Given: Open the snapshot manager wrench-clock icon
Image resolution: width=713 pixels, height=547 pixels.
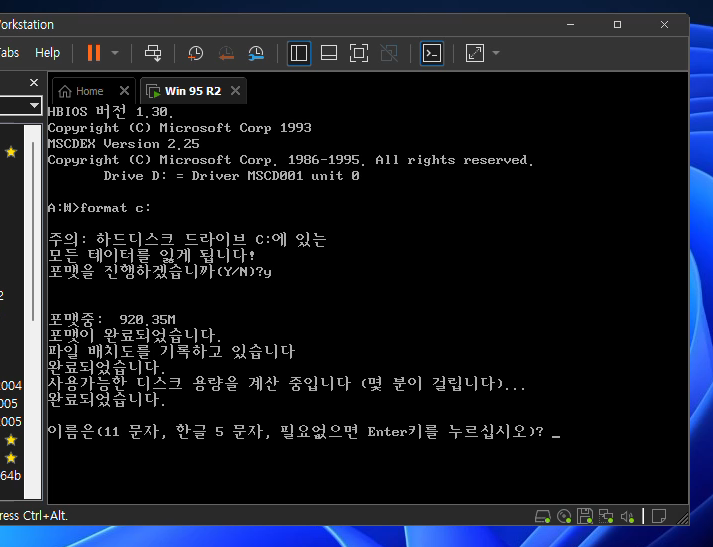Looking at the screenshot, I should 256,53.
